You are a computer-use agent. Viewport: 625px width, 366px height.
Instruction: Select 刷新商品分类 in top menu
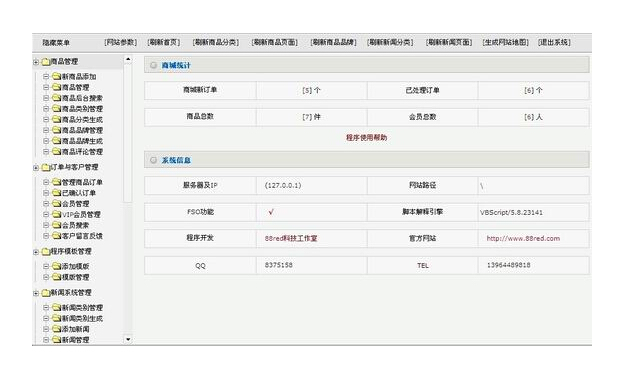pos(216,42)
